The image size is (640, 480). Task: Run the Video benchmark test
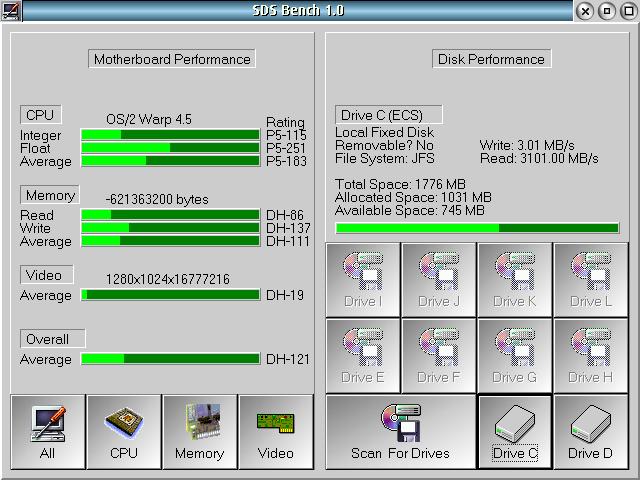pos(275,431)
